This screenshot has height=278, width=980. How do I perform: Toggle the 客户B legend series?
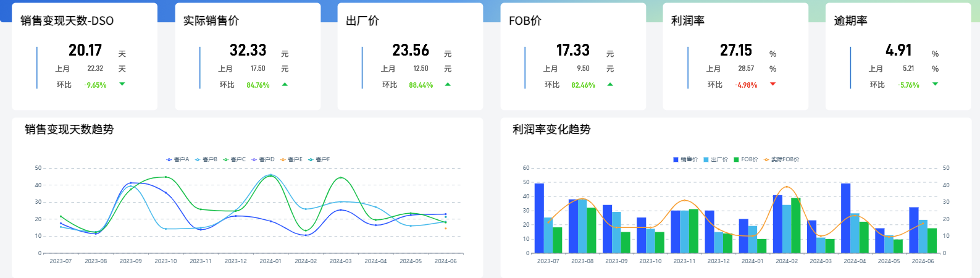206,159
